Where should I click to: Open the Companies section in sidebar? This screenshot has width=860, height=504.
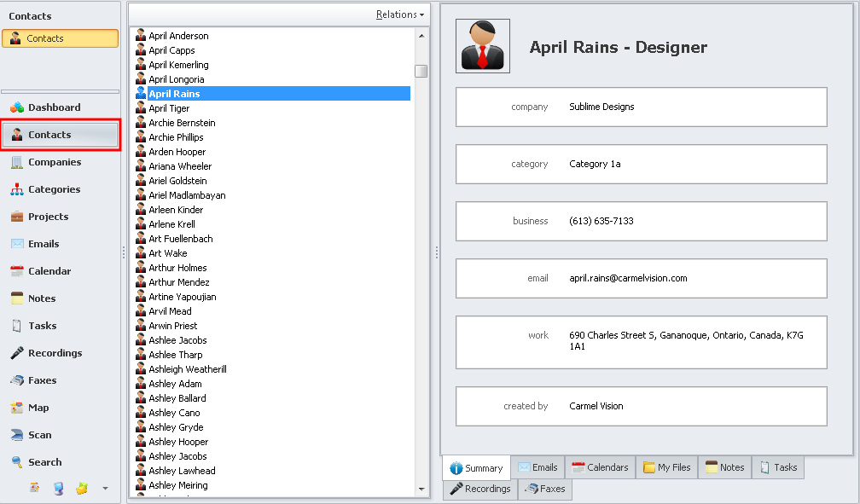(54, 162)
